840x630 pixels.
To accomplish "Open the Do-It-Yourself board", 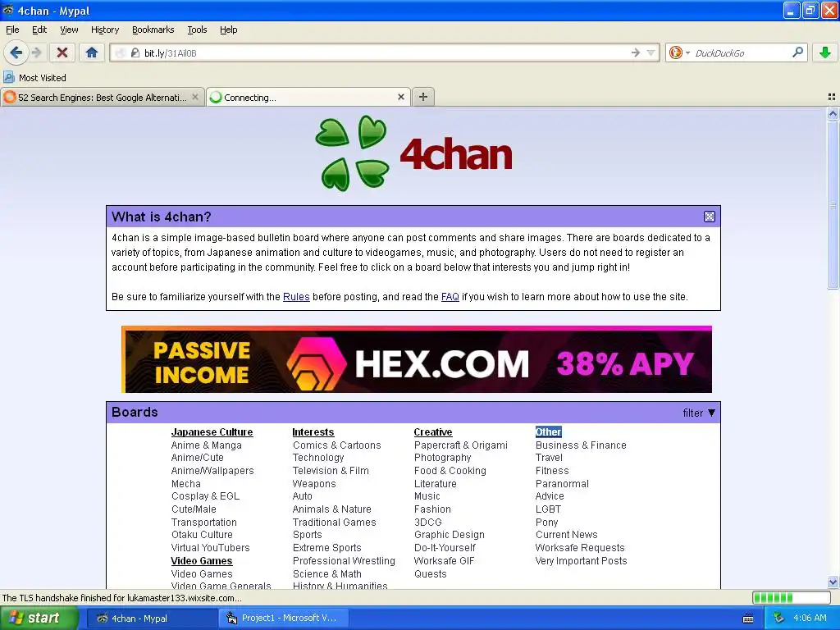I will point(445,548).
